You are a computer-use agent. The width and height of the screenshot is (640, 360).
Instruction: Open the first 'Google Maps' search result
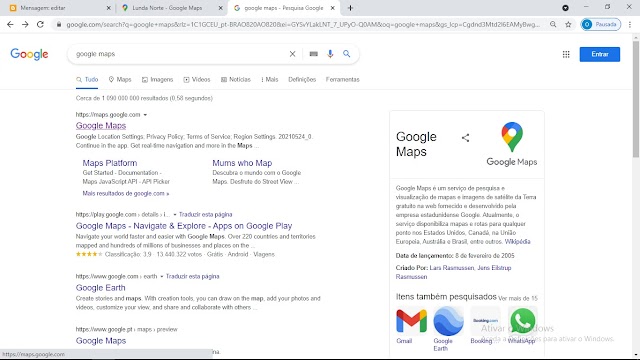point(101,126)
